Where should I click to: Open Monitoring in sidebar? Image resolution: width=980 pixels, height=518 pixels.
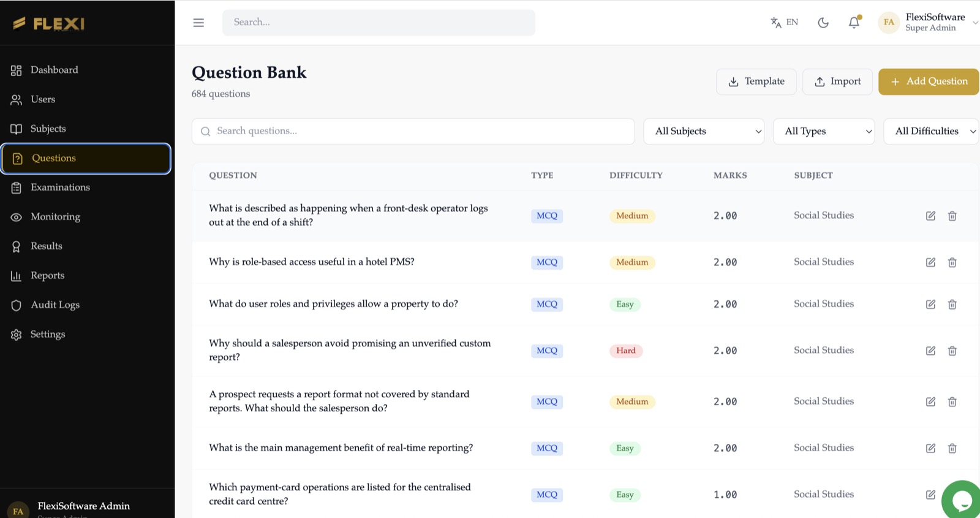coord(86,217)
